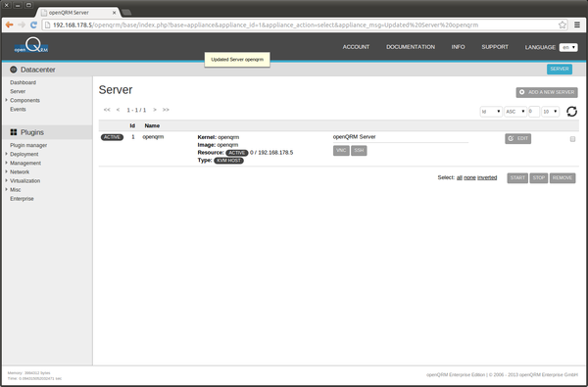Open Plugin manager
This screenshot has height=387, width=588.
pos(28,145)
